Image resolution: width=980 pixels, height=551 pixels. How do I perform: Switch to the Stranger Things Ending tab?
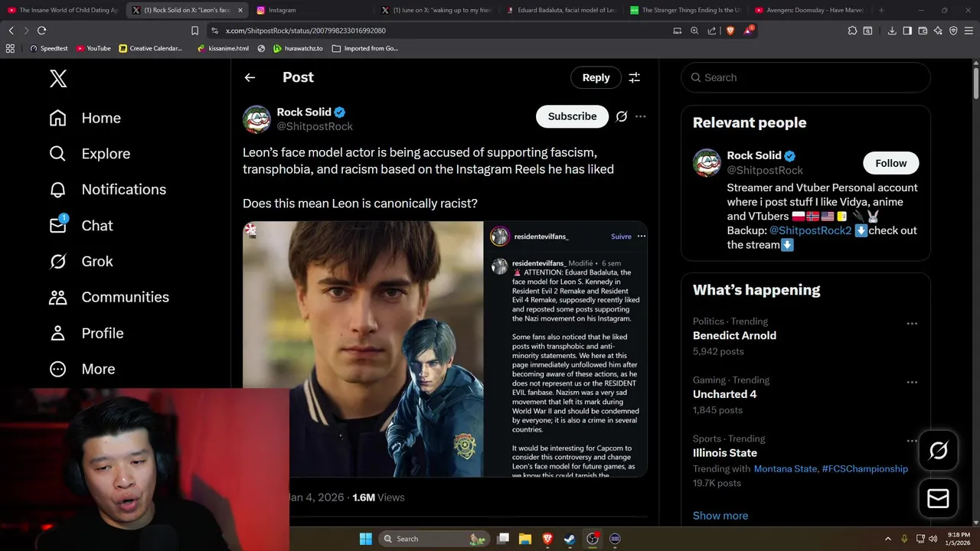[687, 10]
